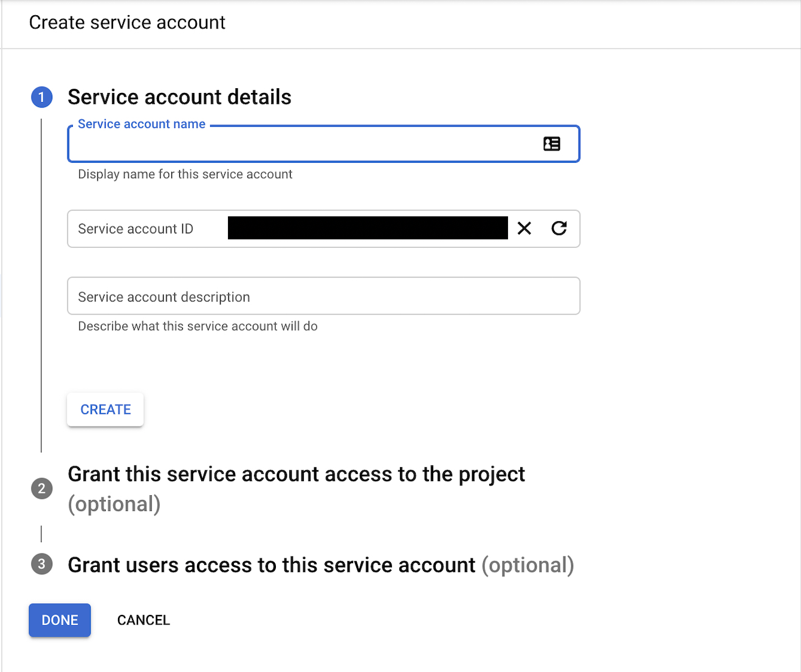Regenerate the Service account ID
The image size is (801, 672).
coord(559,228)
